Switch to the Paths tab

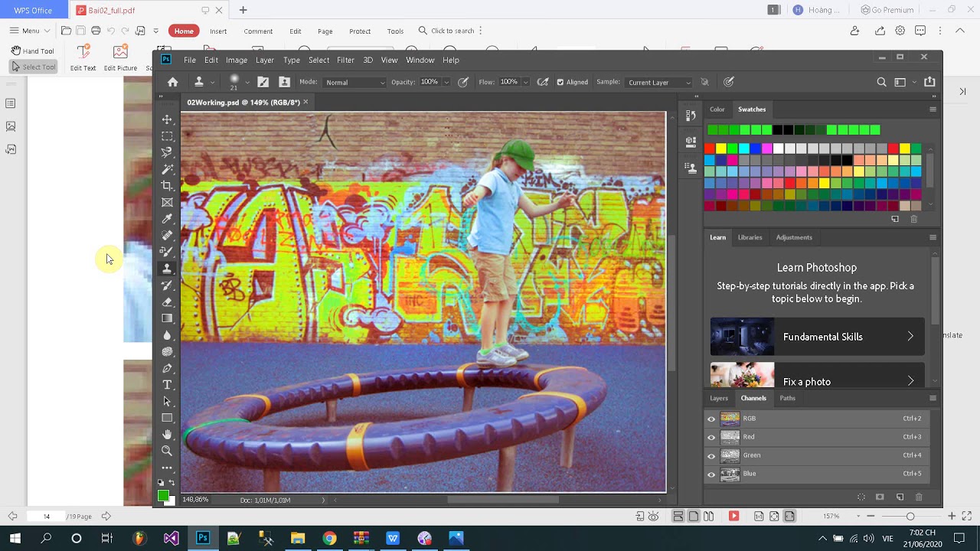pos(788,398)
